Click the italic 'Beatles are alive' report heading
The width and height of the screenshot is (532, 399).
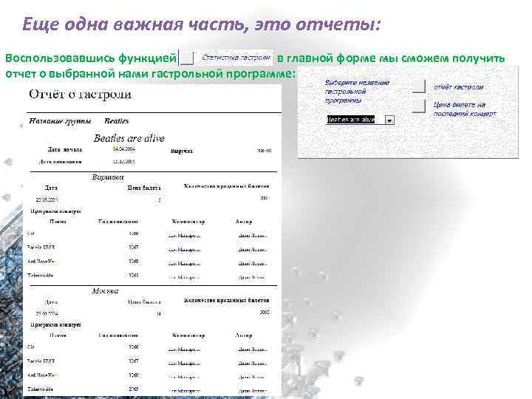[129, 138]
